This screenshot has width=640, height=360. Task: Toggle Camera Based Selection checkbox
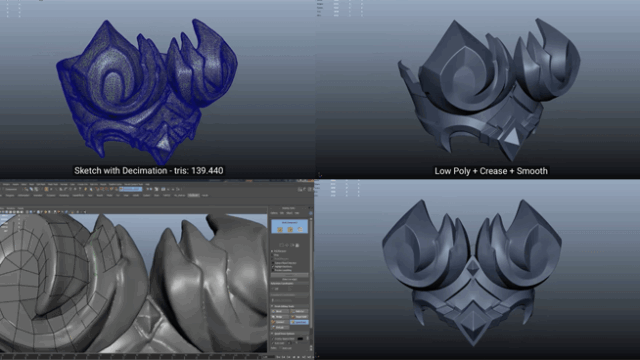(x=273, y=263)
